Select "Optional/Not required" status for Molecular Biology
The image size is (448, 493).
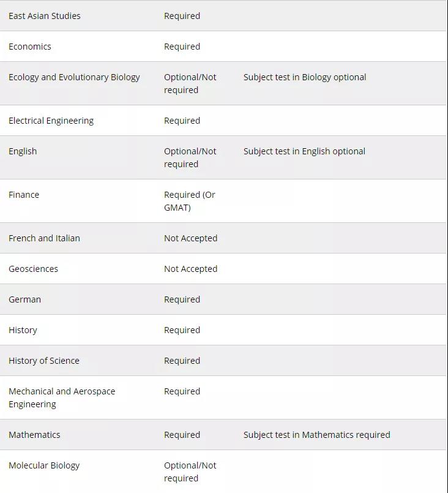point(190,472)
